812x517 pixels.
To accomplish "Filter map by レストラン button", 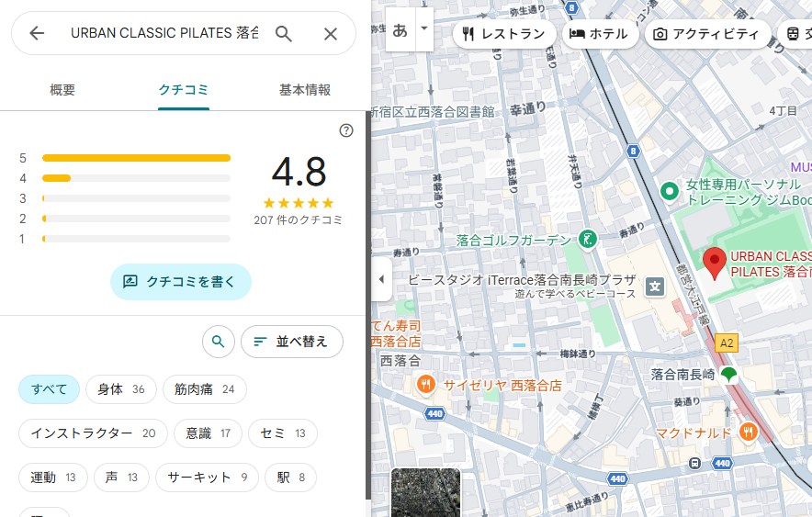I will click(504, 34).
